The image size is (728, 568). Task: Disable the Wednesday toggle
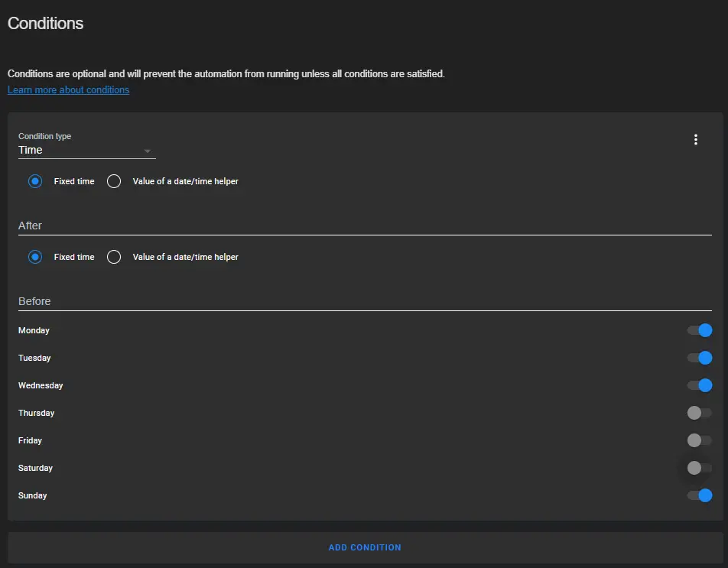click(700, 385)
